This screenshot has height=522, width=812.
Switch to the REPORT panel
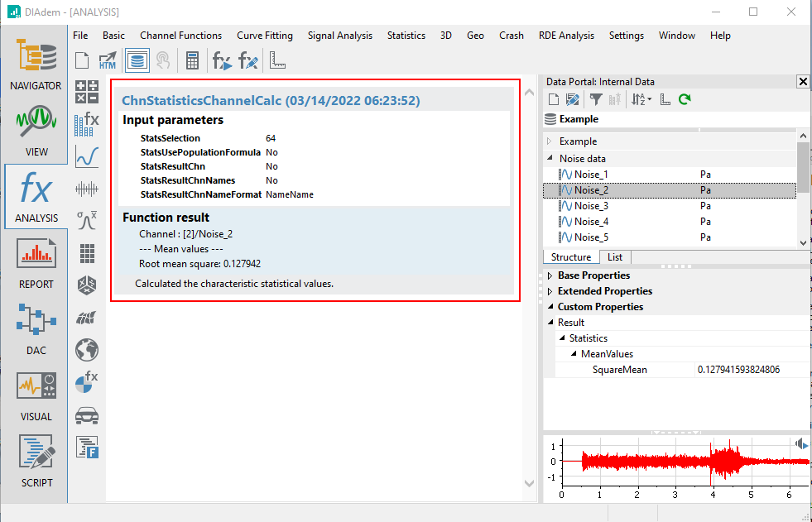(x=36, y=262)
